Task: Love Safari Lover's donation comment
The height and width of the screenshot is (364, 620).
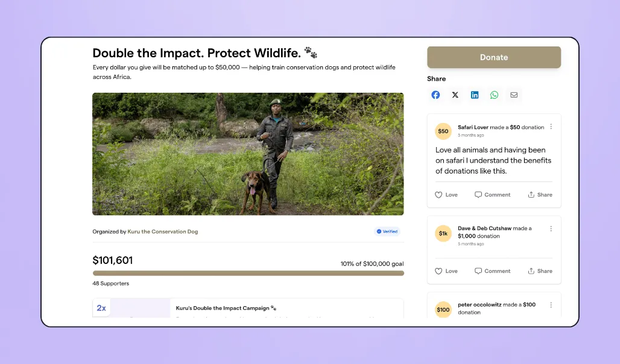Action: (x=446, y=194)
